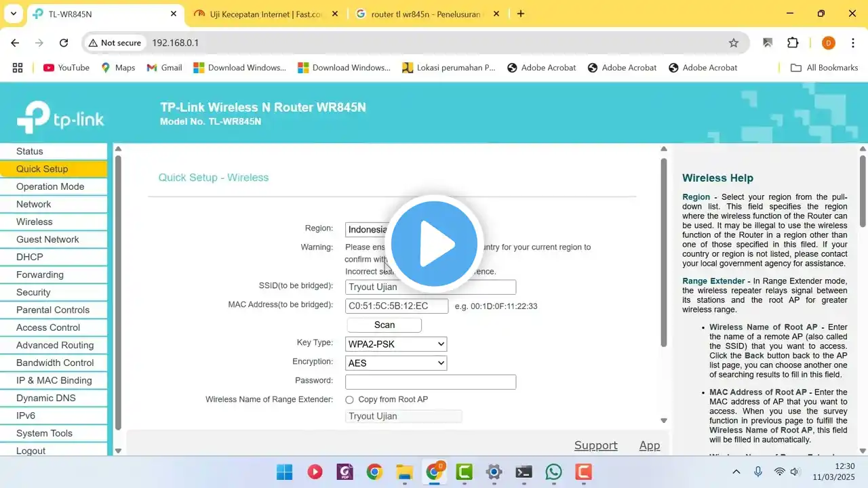Screen dimensions: 868x488
Task: Open Advanced Routing in the sidebar
Action: tap(54, 345)
